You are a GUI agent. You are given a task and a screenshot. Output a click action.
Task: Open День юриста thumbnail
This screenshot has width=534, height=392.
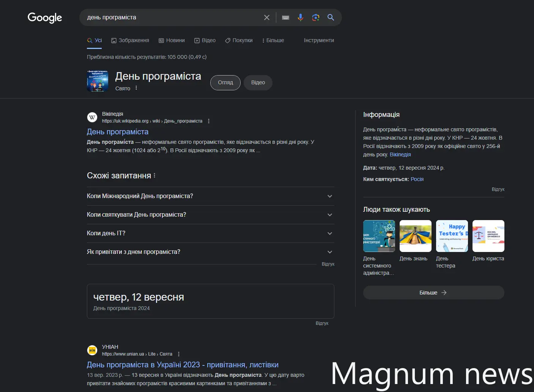(x=488, y=236)
